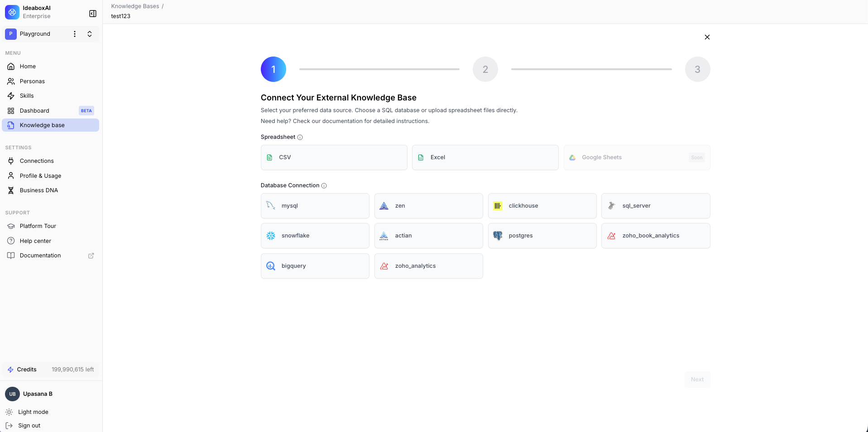
Task: Click the IdeaboxAI logo
Action: pos(12,12)
